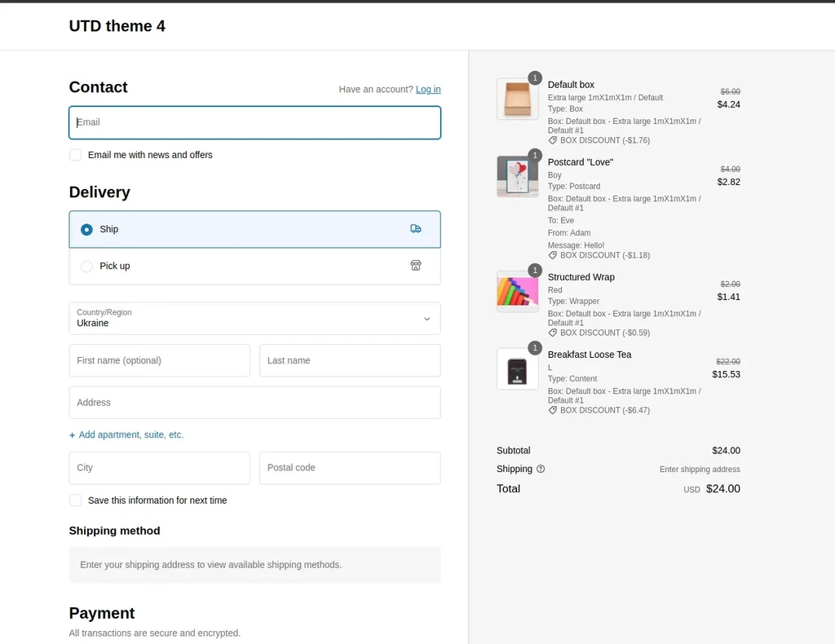Click the 'Message: Hello!' postcard line

(577, 245)
